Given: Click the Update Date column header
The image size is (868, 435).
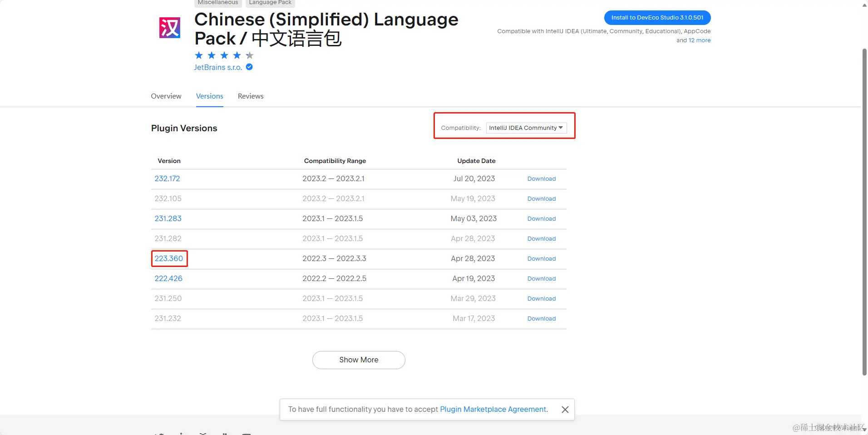Looking at the screenshot, I should click(x=476, y=161).
